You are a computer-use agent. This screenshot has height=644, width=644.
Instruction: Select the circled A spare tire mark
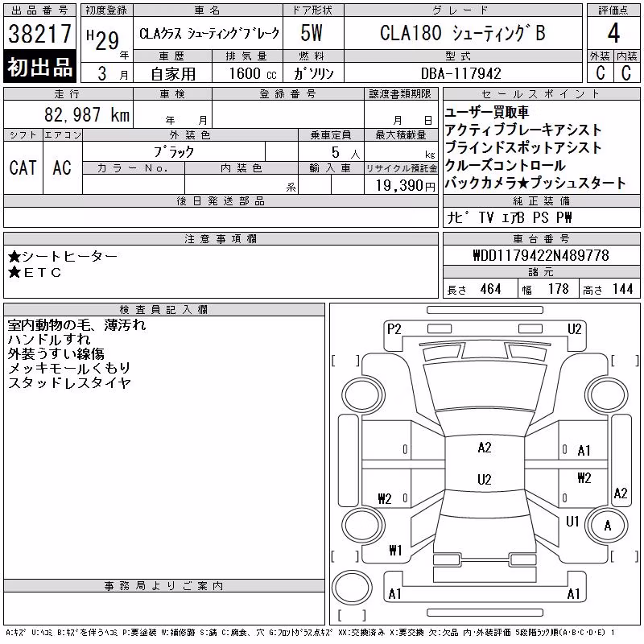608,526
